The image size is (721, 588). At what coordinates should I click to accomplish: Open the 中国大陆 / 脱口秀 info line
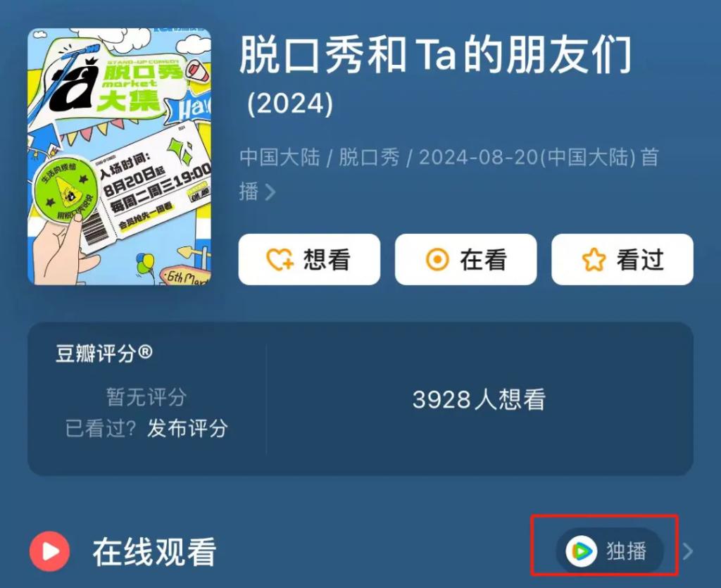pos(450,174)
